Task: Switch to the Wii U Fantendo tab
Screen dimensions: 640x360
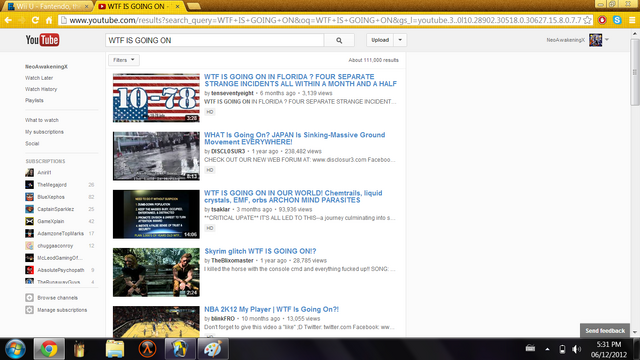Action: point(48,7)
